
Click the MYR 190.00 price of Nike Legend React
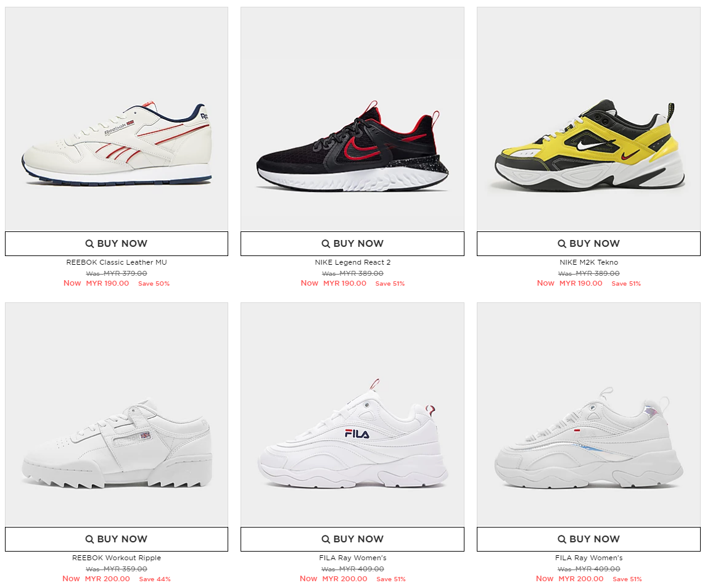click(345, 283)
